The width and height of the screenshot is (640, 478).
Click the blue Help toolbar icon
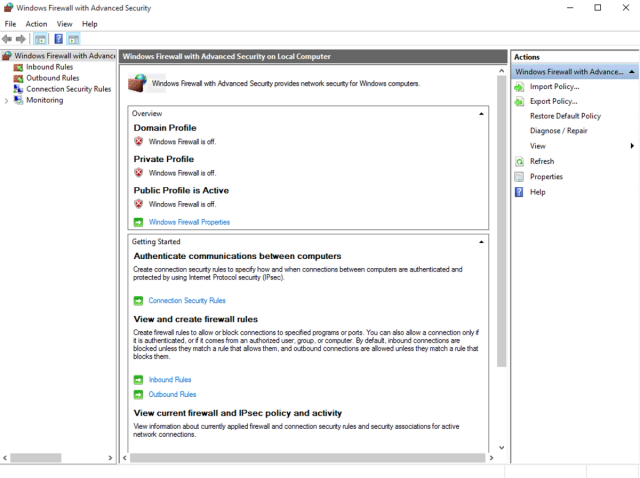coord(59,39)
